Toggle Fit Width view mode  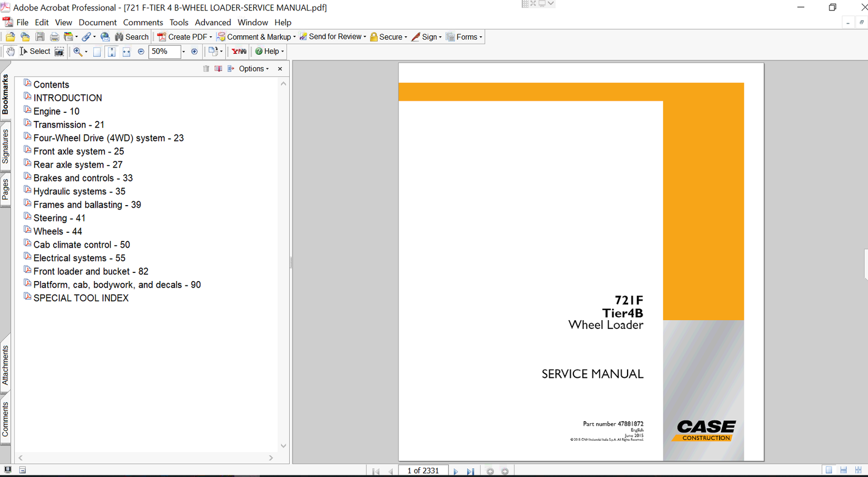[x=126, y=52]
